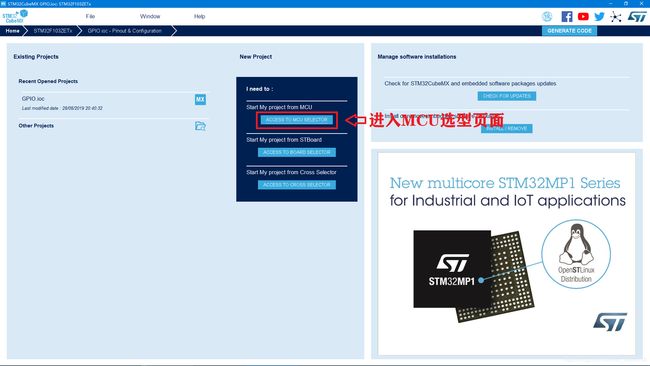The image size is (650, 366).
Task: Click the GENERATE CODE button
Action: coord(569,31)
